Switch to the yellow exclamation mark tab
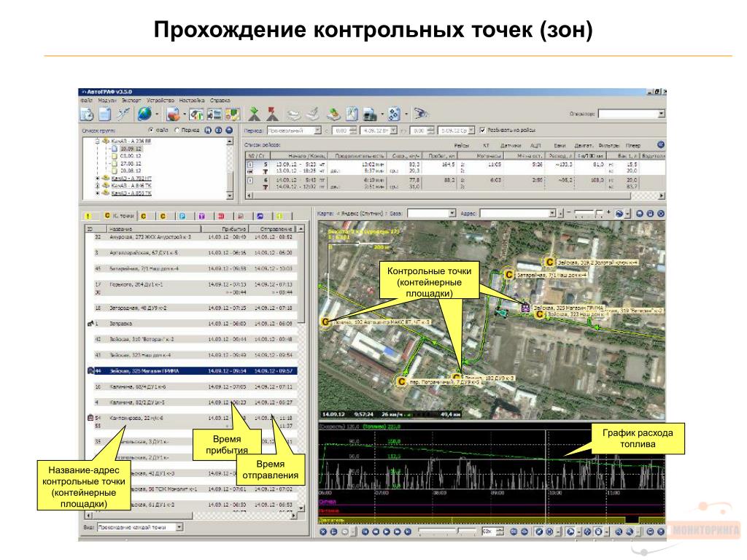 88,216
